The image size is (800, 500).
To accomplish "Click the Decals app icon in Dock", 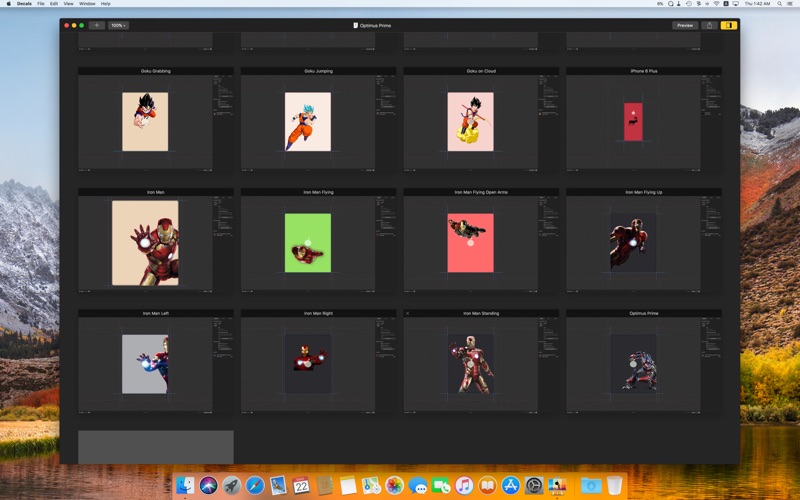I will pos(557,485).
